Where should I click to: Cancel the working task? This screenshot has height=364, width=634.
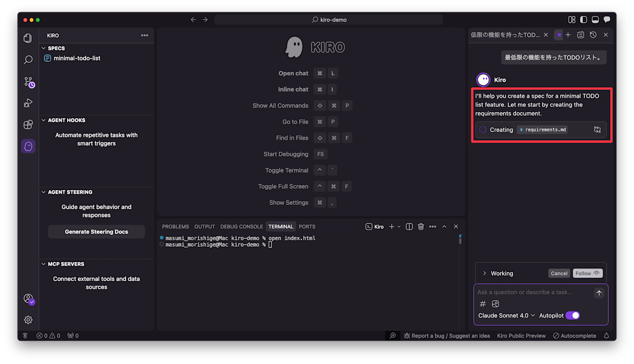click(x=559, y=274)
